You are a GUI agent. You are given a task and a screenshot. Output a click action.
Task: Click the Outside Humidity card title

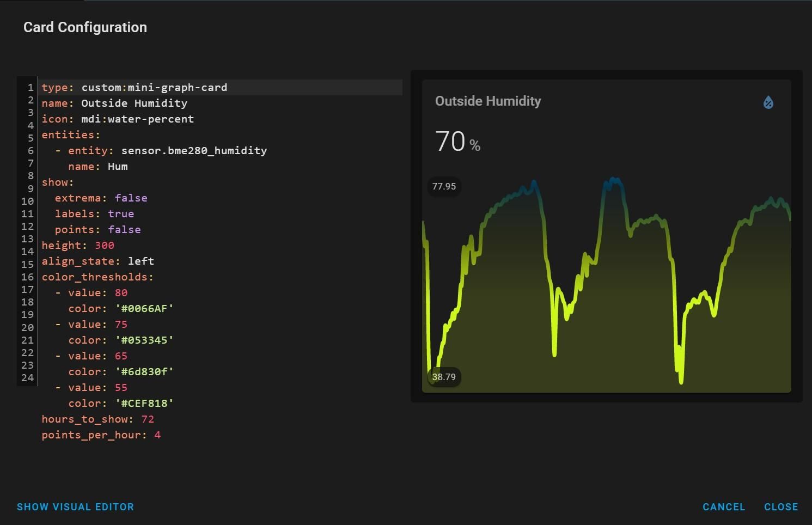pyautogui.click(x=488, y=101)
